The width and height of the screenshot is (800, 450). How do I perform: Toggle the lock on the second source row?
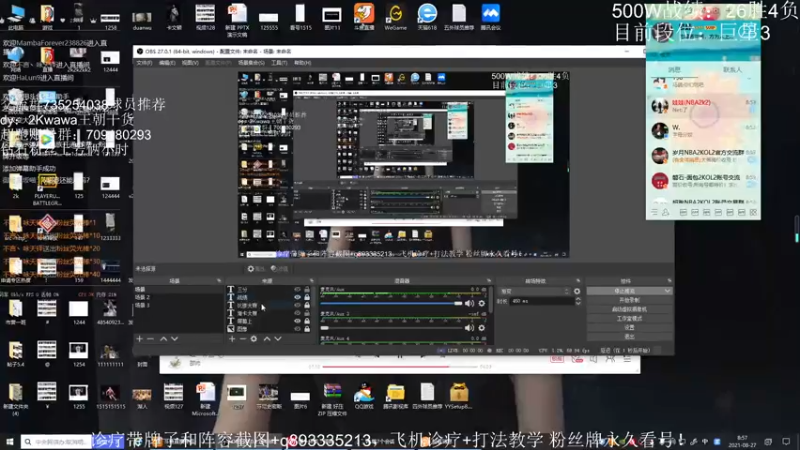coord(307,297)
